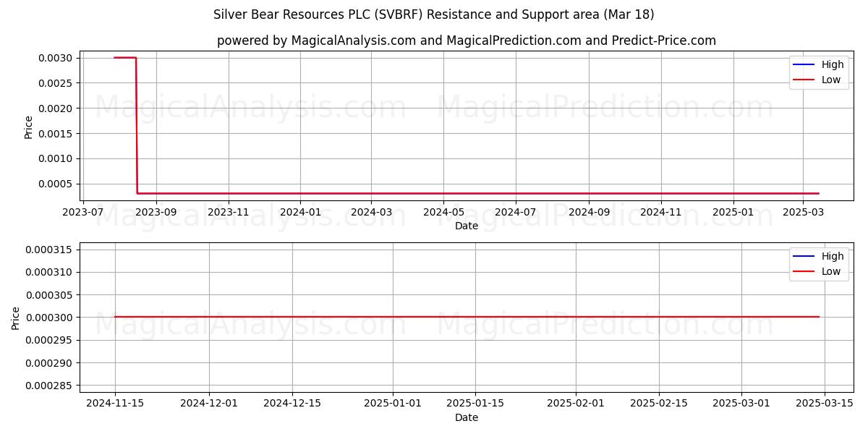Click the lower chart's 'Date' axis title
This screenshot has width=868, height=434.
pos(467,417)
